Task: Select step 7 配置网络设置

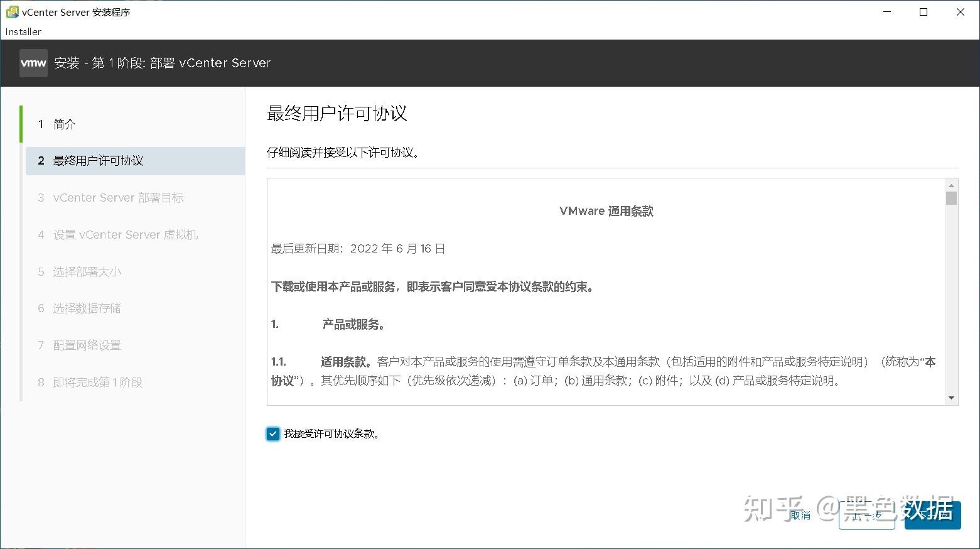Action: point(87,345)
